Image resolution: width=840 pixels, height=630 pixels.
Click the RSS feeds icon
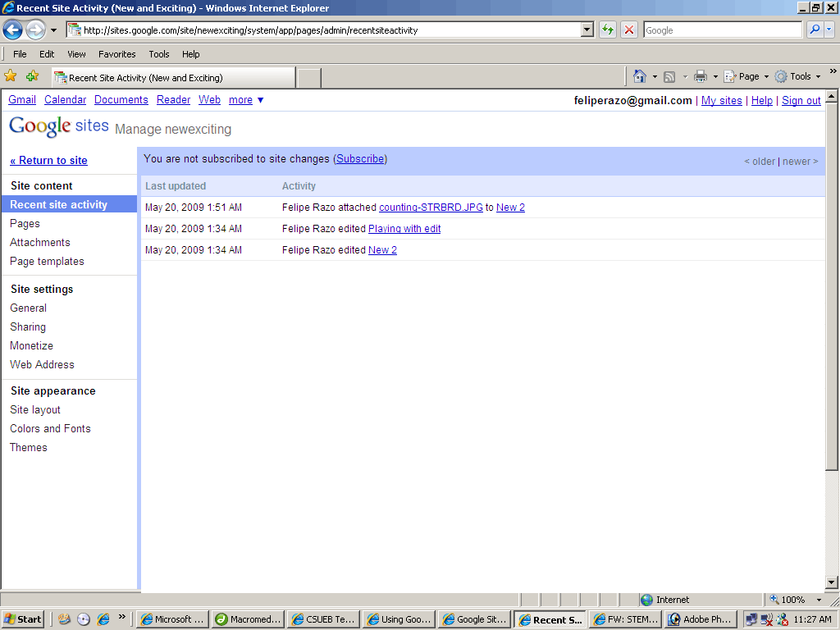click(x=669, y=76)
